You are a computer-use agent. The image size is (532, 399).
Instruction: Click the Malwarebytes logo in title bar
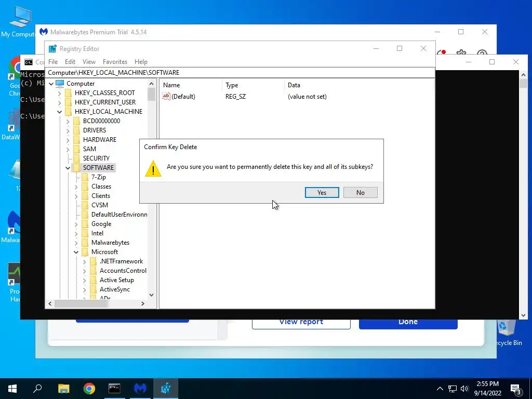[44, 32]
